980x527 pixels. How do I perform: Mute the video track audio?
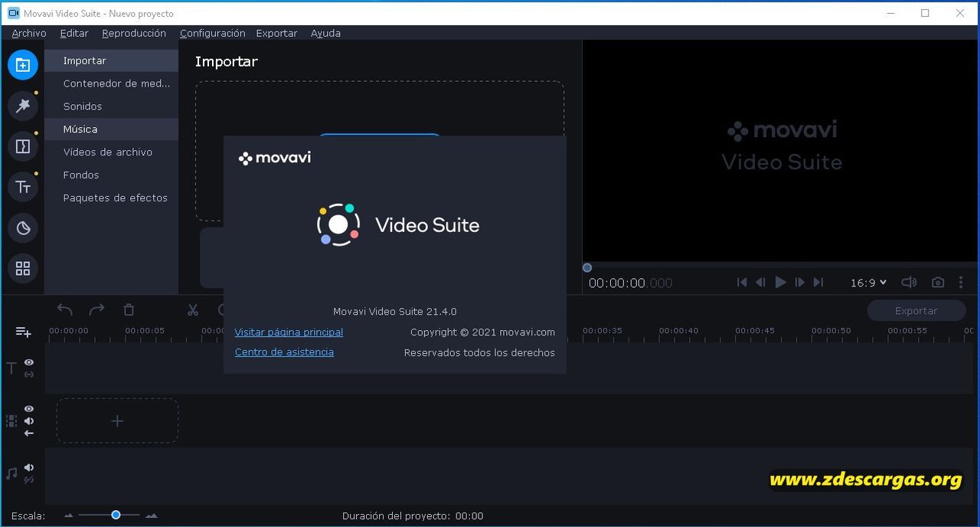coord(29,421)
